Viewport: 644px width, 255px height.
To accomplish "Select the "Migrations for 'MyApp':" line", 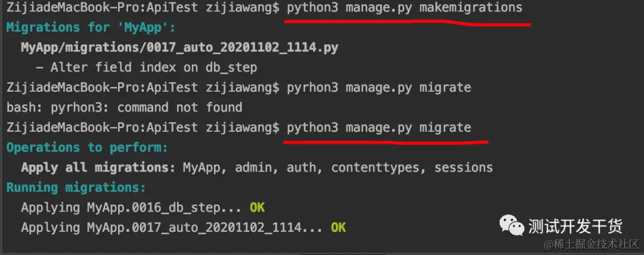I will (x=91, y=27).
